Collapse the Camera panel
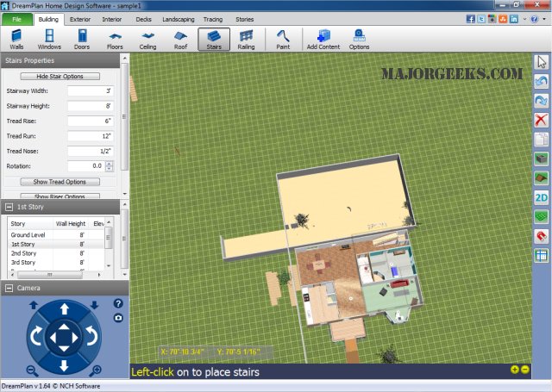Viewport: 552px width, 392px height. pyautogui.click(x=9, y=289)
